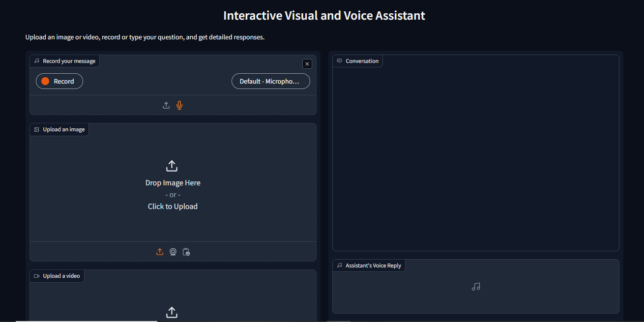Click the video camera icon beside Upload a video
644x322 pixels.
(x=36, y=276)
